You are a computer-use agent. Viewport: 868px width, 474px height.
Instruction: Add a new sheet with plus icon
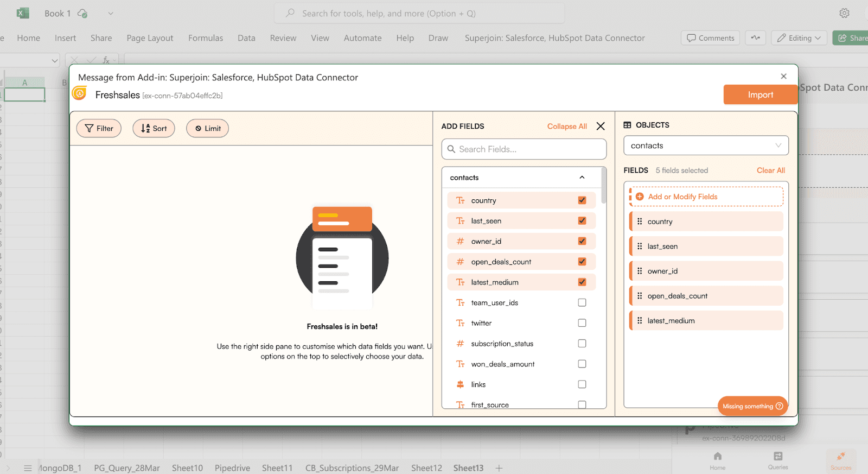point(499,468)
